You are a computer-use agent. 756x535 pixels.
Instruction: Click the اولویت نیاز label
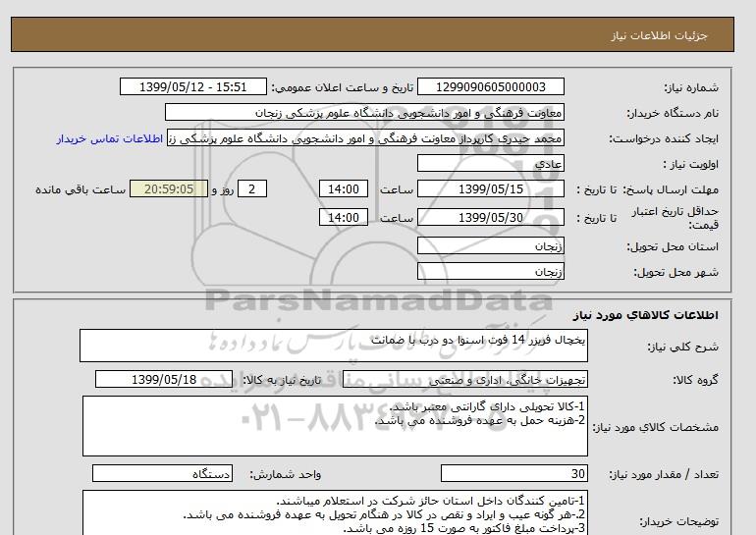tap(691, 164)
